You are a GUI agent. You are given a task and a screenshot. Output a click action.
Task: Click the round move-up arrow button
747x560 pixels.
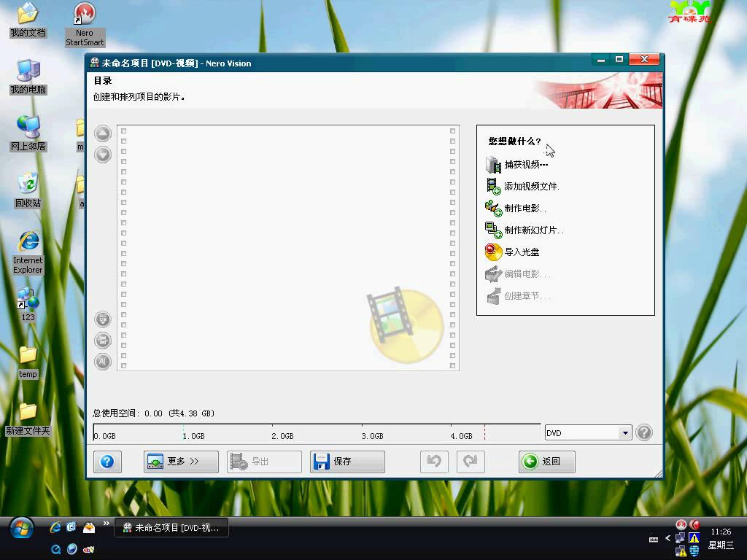pyautogui.click(x=103, y=134)
